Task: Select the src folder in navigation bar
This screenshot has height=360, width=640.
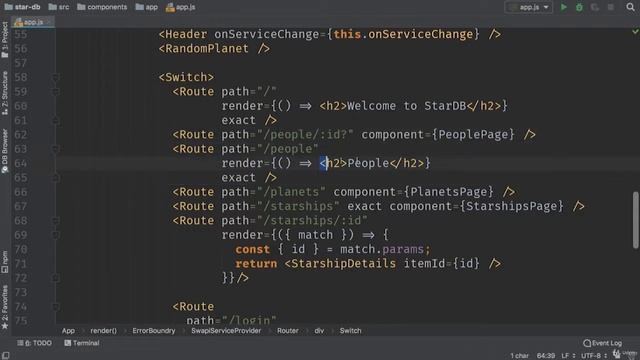Action: (x=59, y=7)
